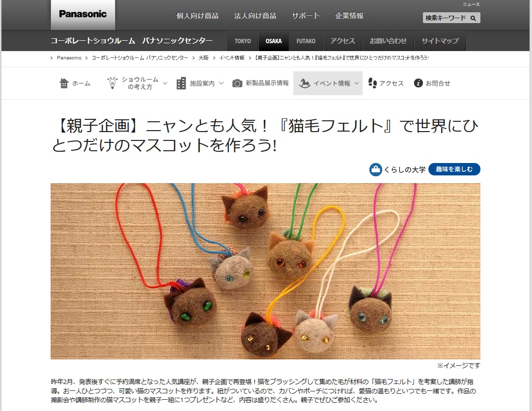Click the Panasonic logo

coord(83,15)
